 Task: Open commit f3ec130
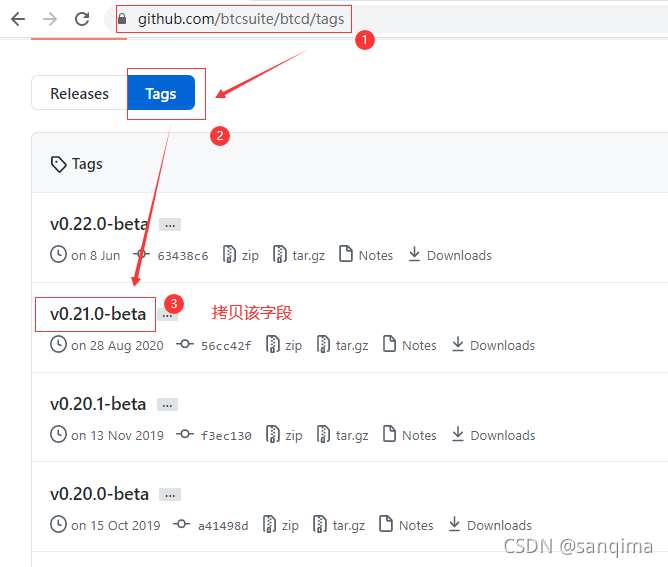click(x=226, y=436)
